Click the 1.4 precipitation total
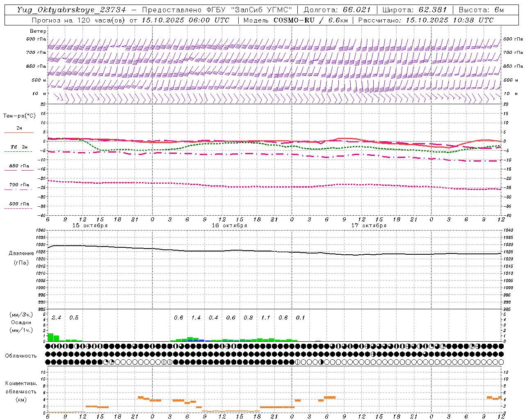 point(196,318)
